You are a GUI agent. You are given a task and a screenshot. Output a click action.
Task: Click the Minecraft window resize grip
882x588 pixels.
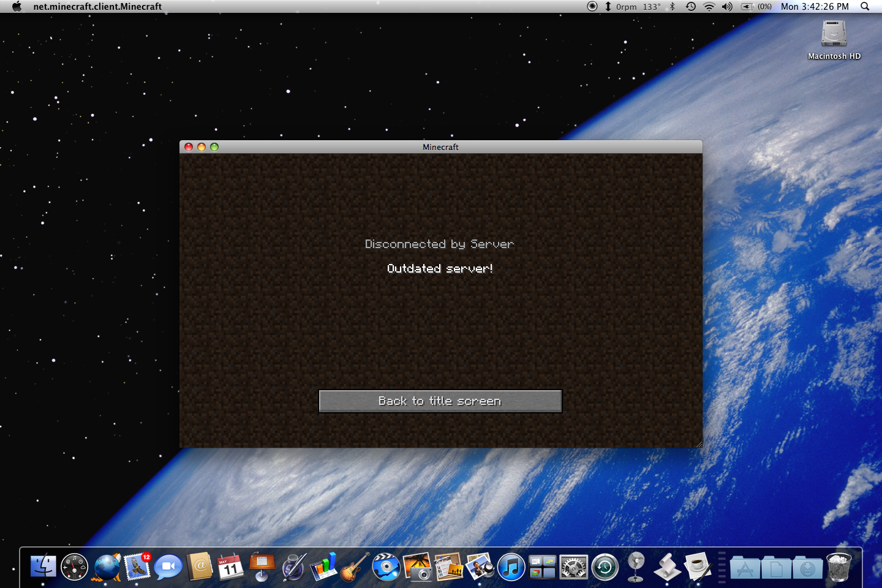coord(698,443)
